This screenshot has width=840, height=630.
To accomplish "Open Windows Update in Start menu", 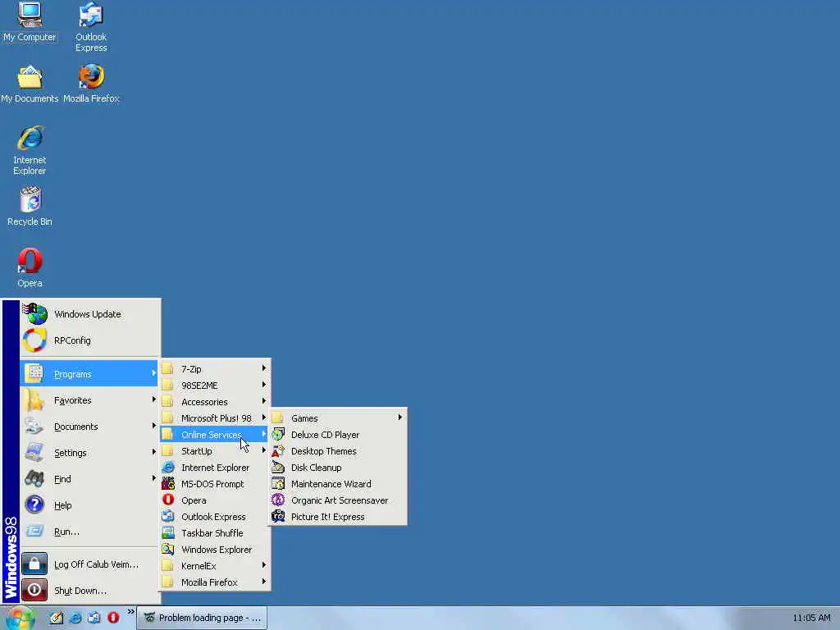I will [x=90, y=314].
